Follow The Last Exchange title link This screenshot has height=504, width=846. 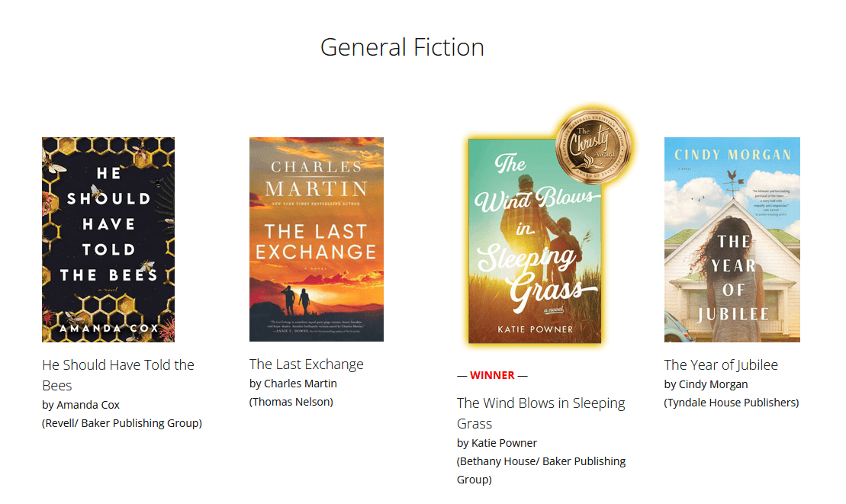[x=307, y=364]
